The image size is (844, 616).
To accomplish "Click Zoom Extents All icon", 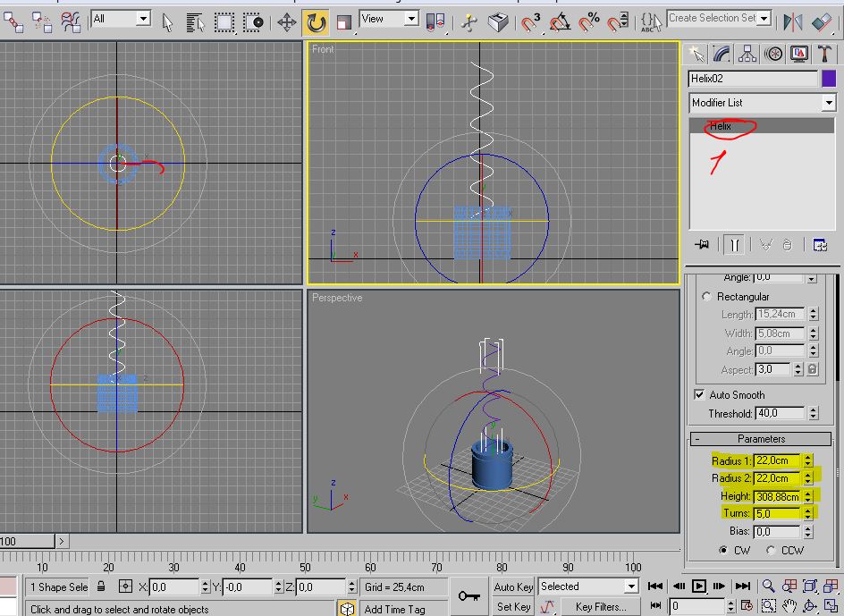I will pyautogui.click(x=831, y=586).
